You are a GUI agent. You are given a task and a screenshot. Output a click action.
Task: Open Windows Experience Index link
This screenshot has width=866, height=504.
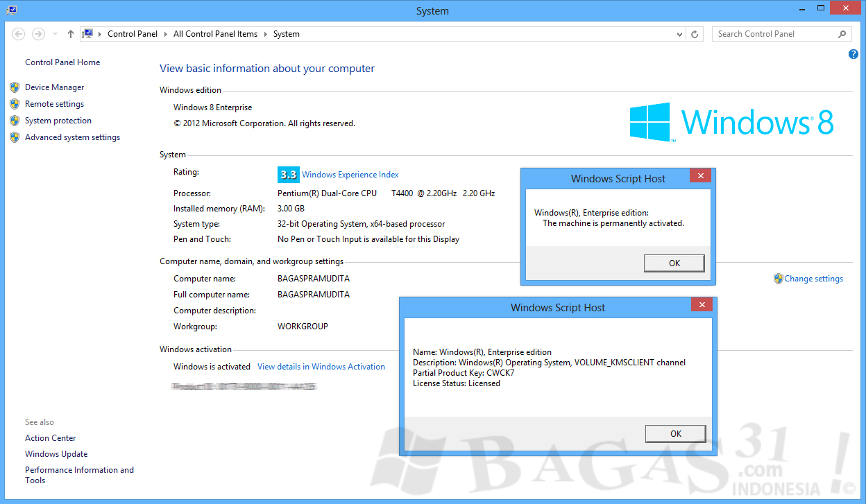350,175
